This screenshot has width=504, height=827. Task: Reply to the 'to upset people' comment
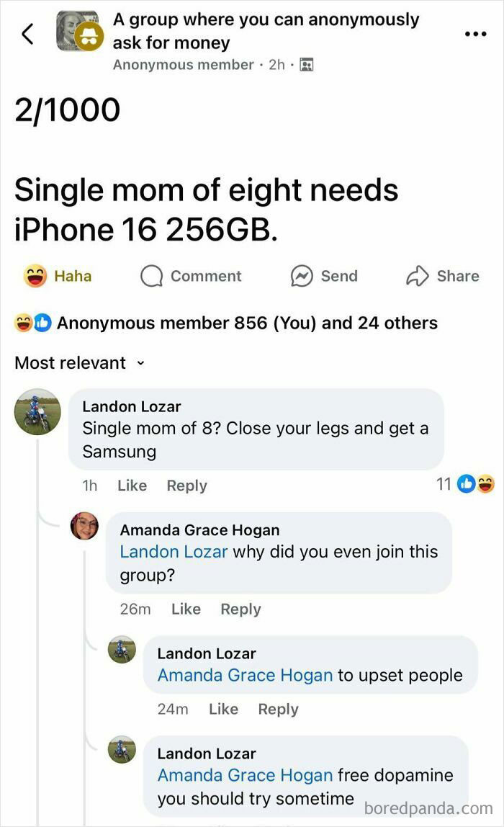278,709
